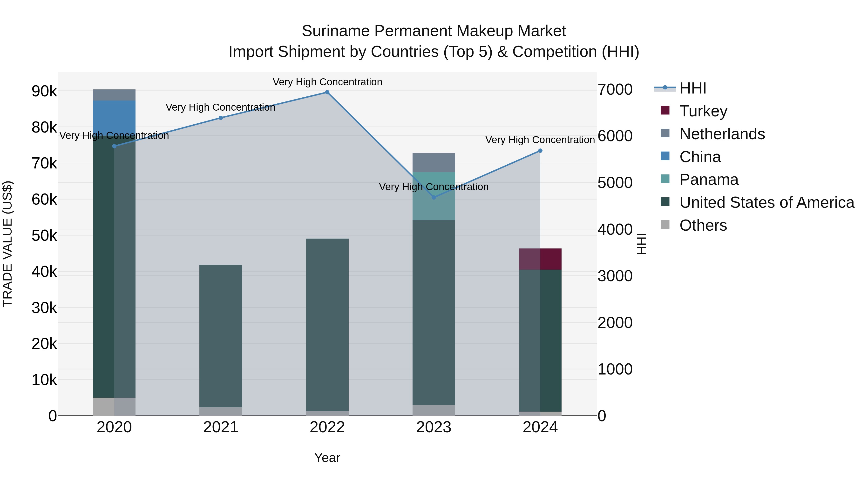Click the HHI line marker icon in legend
This screenshot has height=488, width=868.
[x=665, y=88]
